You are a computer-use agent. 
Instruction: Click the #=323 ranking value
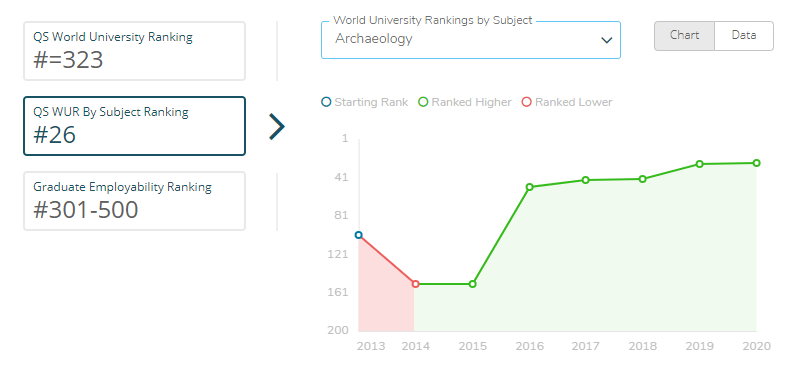click(68, 60)
